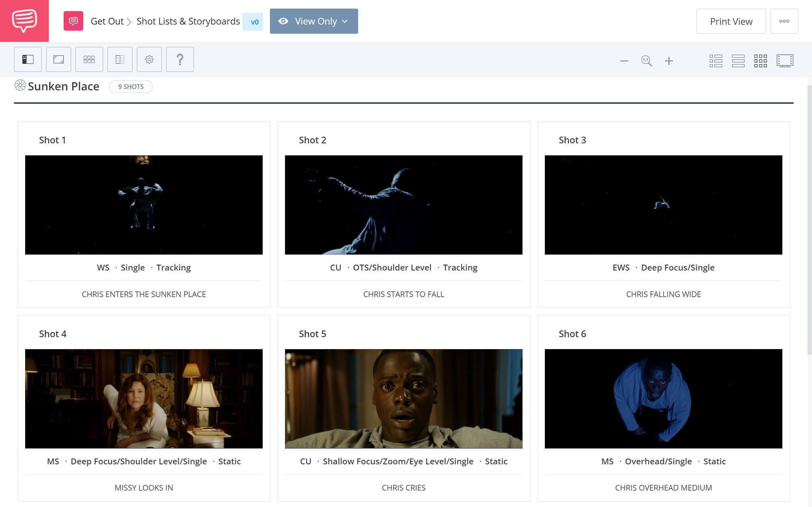Click the shutter icon beside Sunken Place
This screenshot has height=507, width=812.
point(20,85)
